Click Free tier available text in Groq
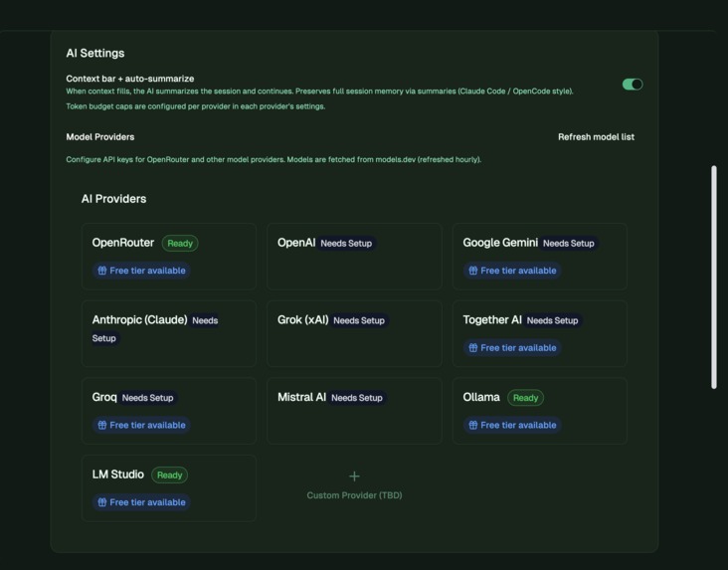Screen dimensions: 728x570 [147, 425]
